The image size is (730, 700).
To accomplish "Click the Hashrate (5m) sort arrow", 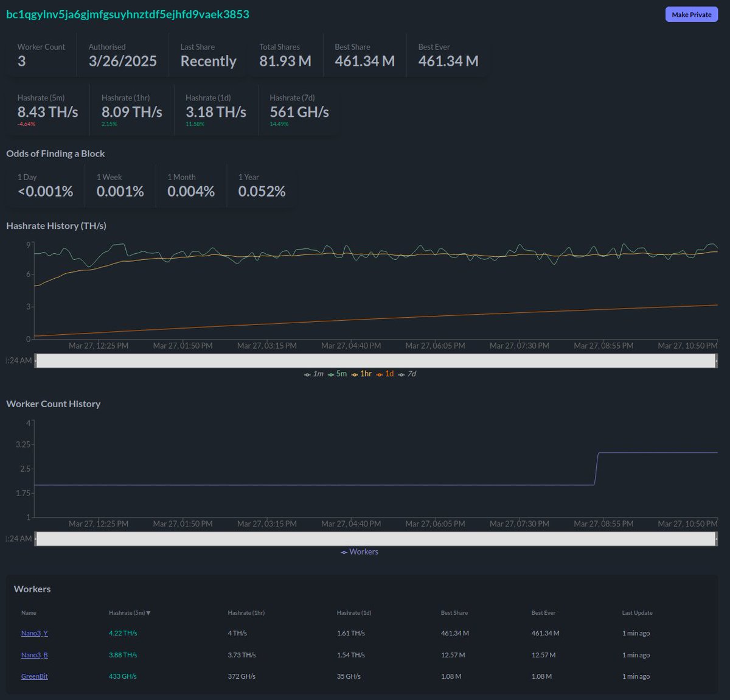I will tap(150, 613).
